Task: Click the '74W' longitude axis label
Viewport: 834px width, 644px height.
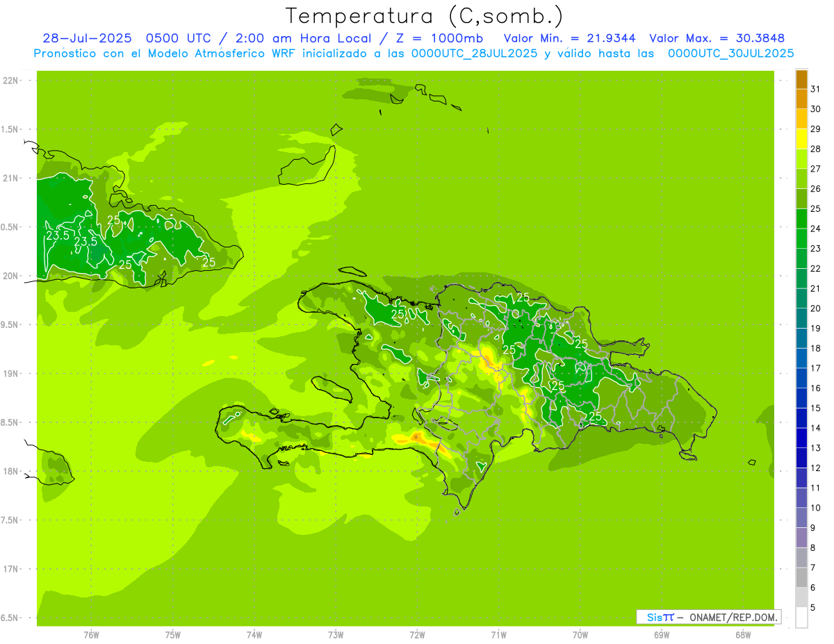Action: (x=254, y=634)
